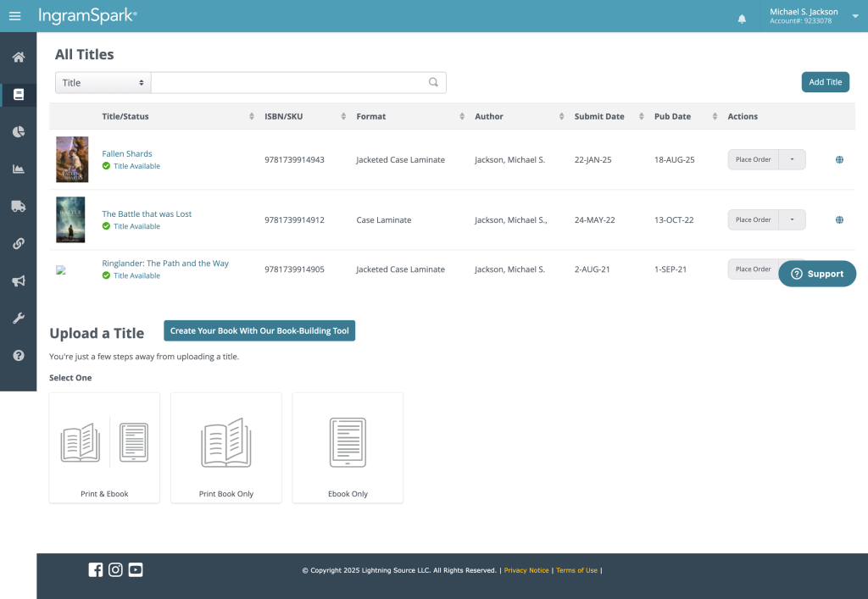Open YouTube channel from footer icon
The image size is (868, 599).
pyautogui.click(x=136, y=569)
